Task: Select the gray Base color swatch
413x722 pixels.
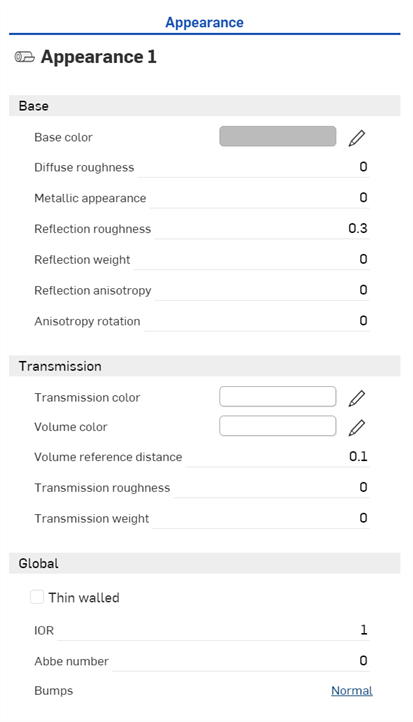Action: coord(278,136)
